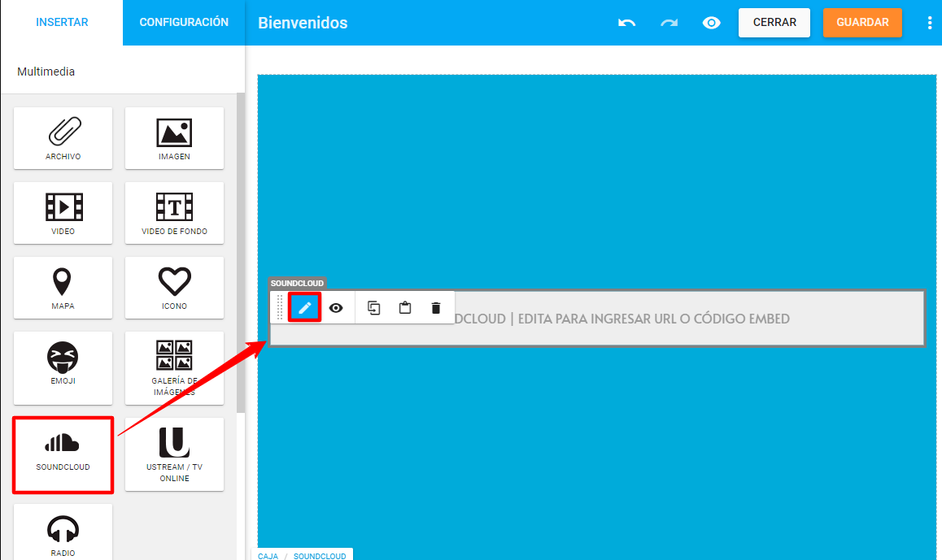Viewport: 942px width, 560px height.
Task: Save changes with the Guardar button
Action: 862,22
